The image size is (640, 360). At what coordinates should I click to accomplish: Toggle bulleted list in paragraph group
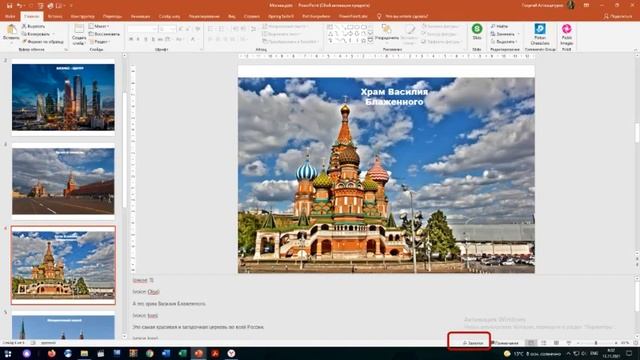211,29
